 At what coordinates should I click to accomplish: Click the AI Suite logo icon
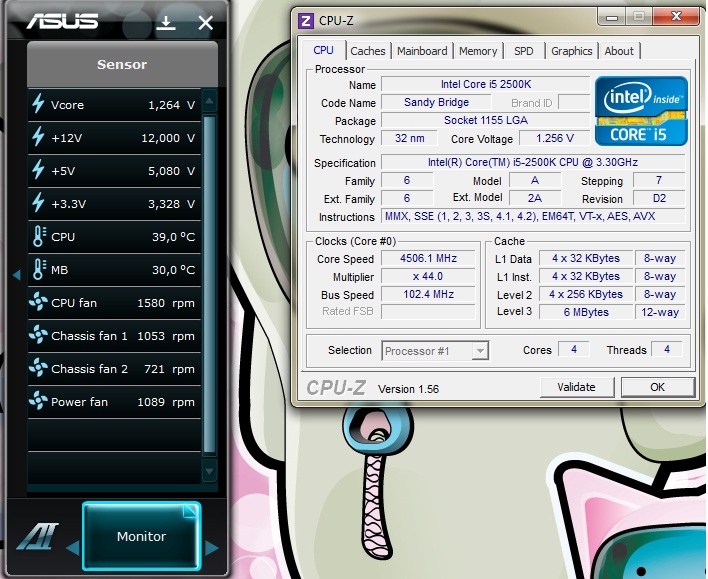point(37,537)
